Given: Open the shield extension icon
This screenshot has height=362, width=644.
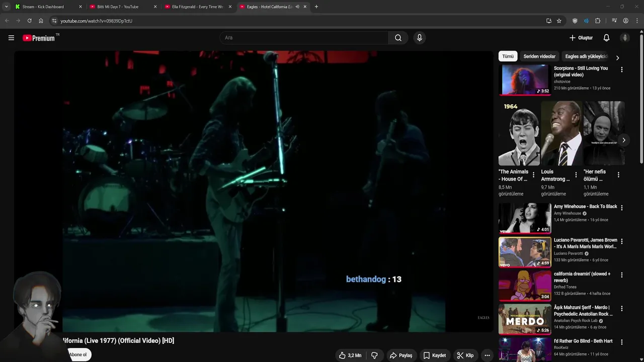Looking at the screenshot, I should coord(575,21).
